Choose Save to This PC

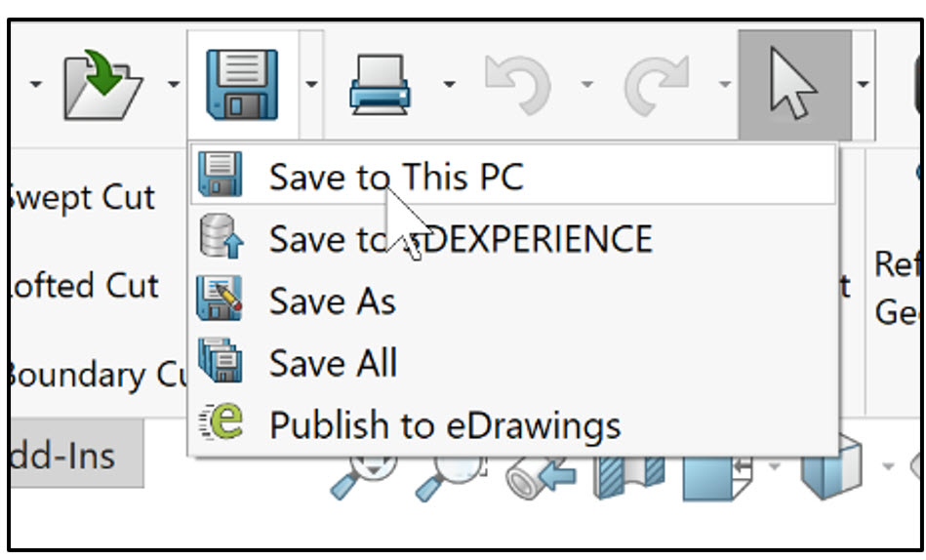pyautogui.click(x=513, y=176)
